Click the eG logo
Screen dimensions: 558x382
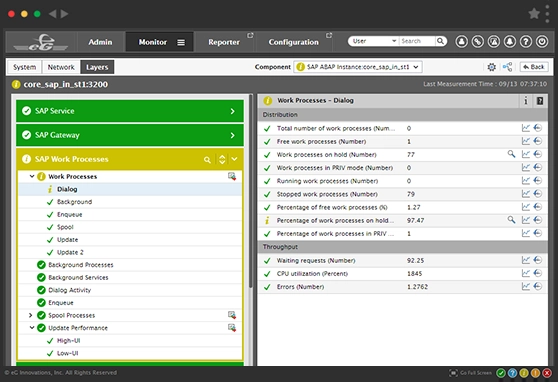pos(41,42)
